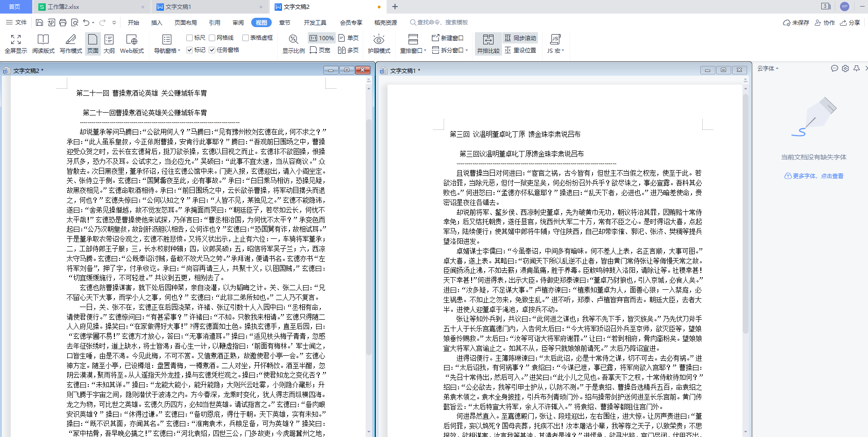The height and width of the screenshot is (437, 868).
Task: Uncheck the task pane (任务窗格) checkbox
Action: pos(212,50)
